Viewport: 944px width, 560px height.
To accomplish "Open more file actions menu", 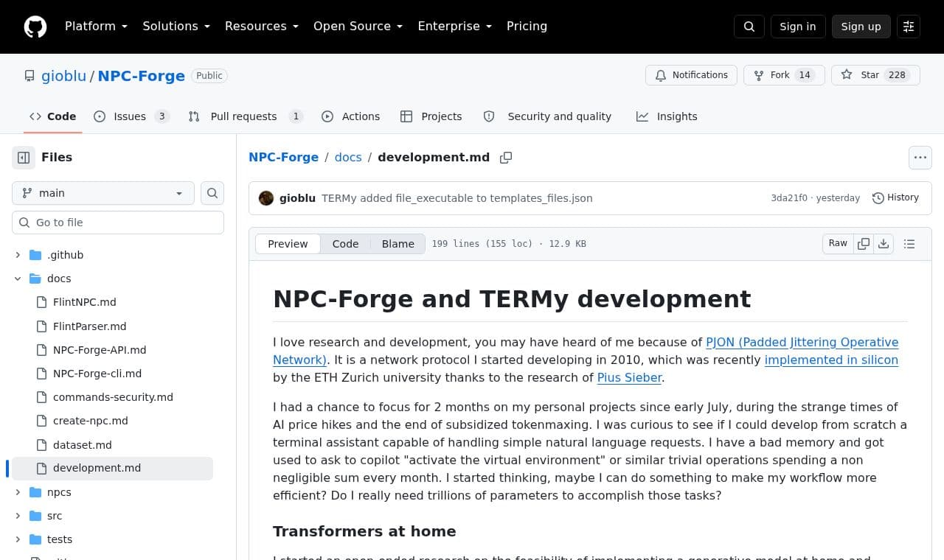I will [920, 157].
